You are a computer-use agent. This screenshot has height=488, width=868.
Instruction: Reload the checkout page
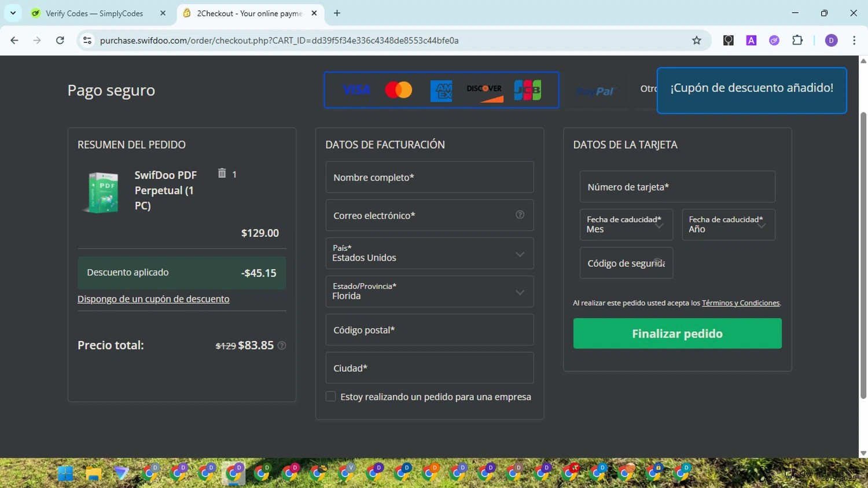[60, 41]
